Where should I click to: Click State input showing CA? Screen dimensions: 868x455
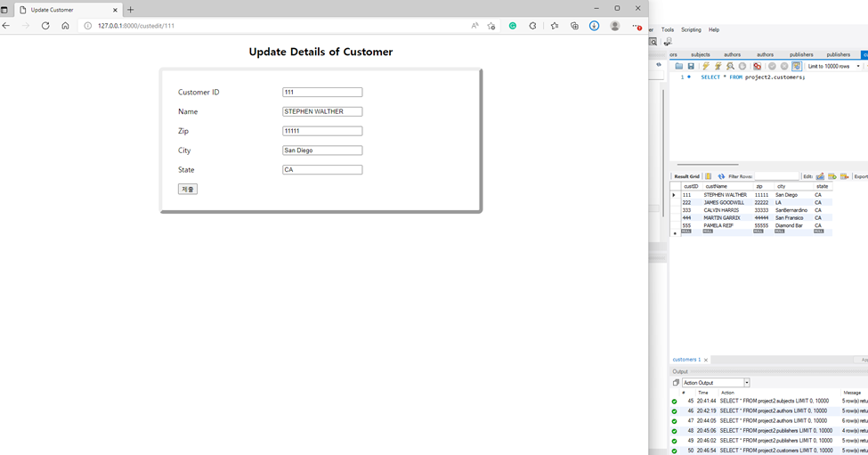tap(322, 170)
